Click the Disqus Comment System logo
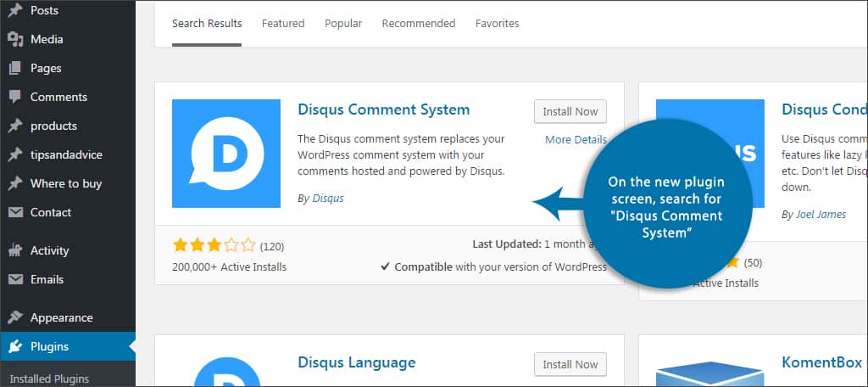The width and height of the screenshot is (868, 387). coord(225,154)
